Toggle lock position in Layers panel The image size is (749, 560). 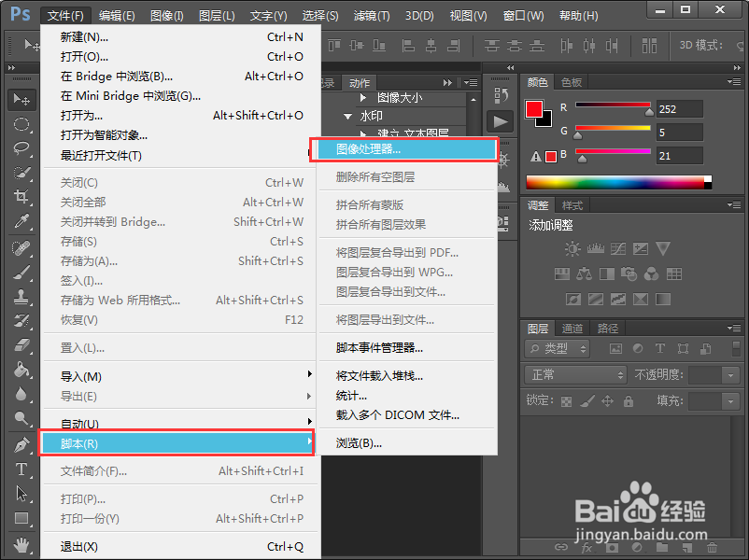(608, 401)
